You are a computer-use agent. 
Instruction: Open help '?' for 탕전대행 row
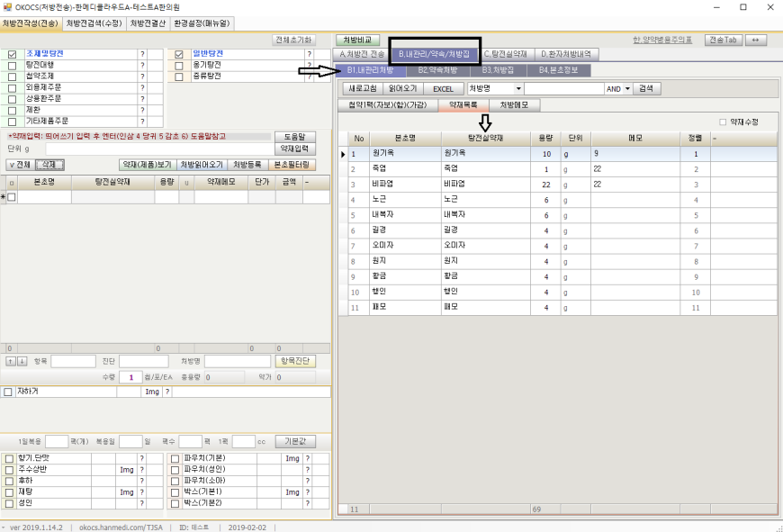click(x=142, y=65)
